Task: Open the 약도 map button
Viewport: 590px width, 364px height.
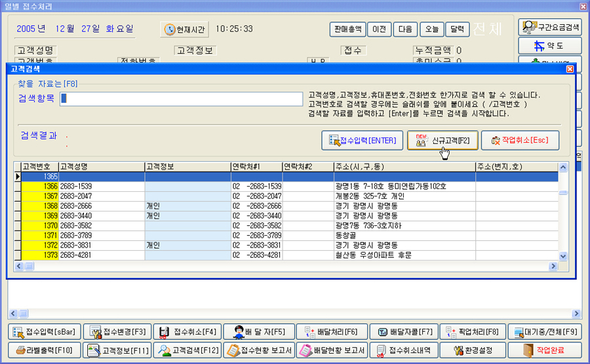Action: coord(550,46)
